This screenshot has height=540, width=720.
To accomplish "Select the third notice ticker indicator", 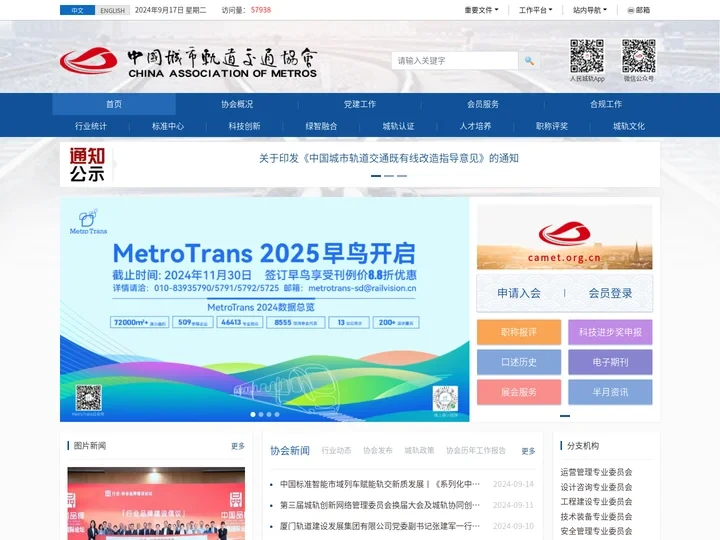I will 402,176.
